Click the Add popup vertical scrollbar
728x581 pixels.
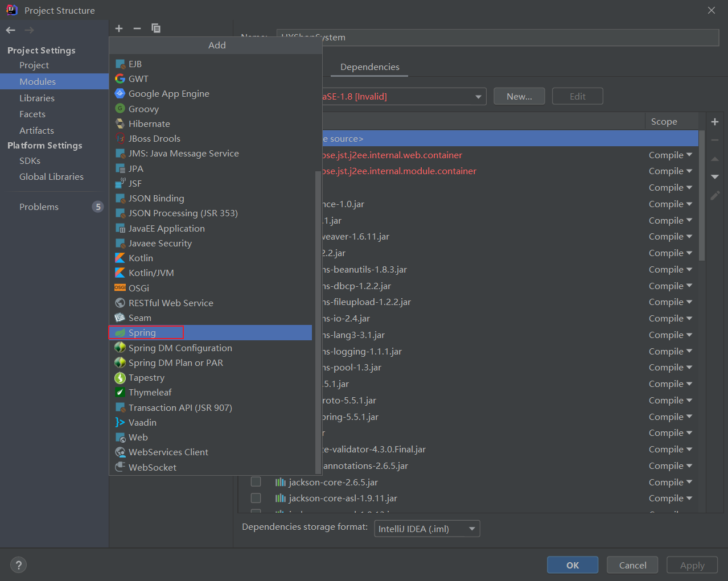click(x=318, y=322)
